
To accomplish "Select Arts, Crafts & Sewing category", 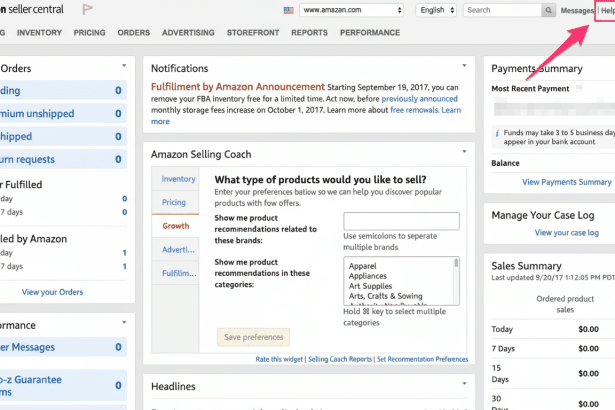I will (x=386, y=296).
